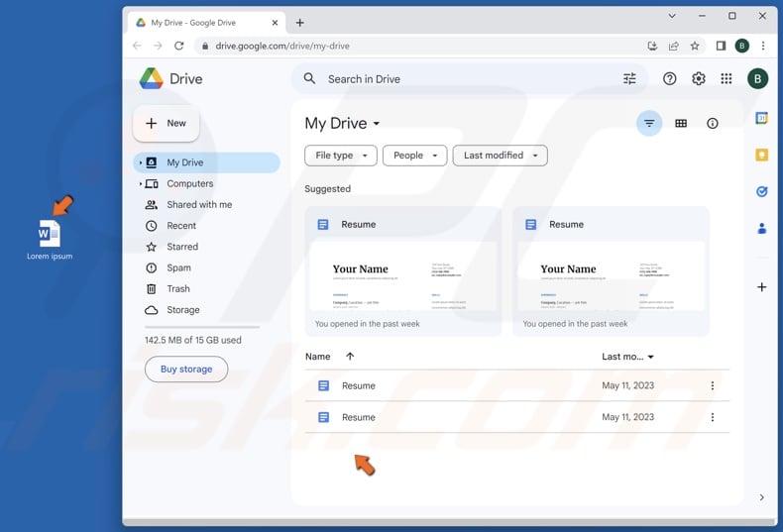Open the Last modified filter dropdown
Screen dimensions: 783x532
pos(500,156)
